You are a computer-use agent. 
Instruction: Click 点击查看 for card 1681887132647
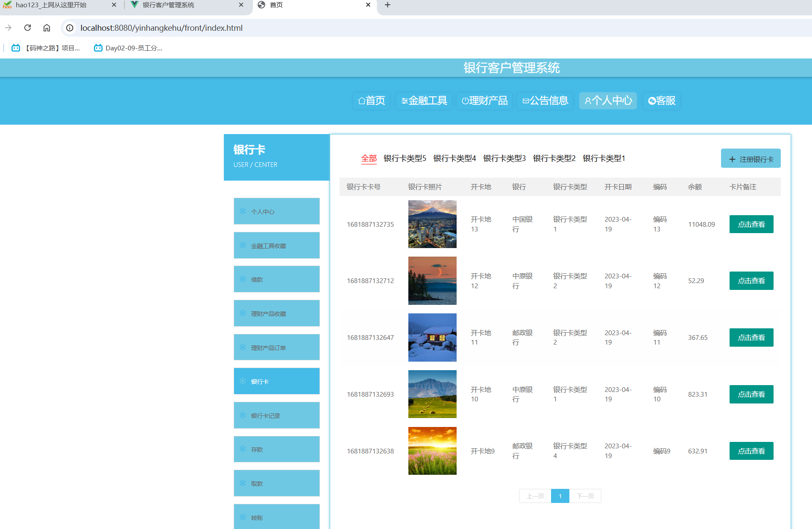coord(751,338)
